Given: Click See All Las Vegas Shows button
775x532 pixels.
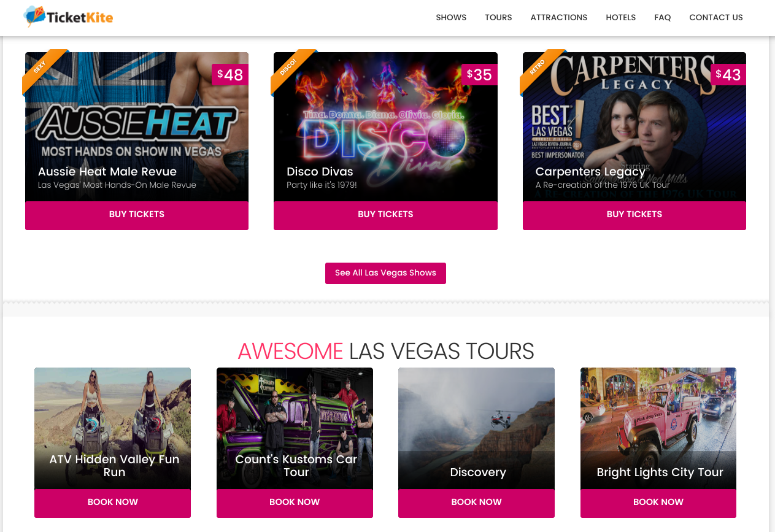Looking at the screenshot, I should 385,273.
